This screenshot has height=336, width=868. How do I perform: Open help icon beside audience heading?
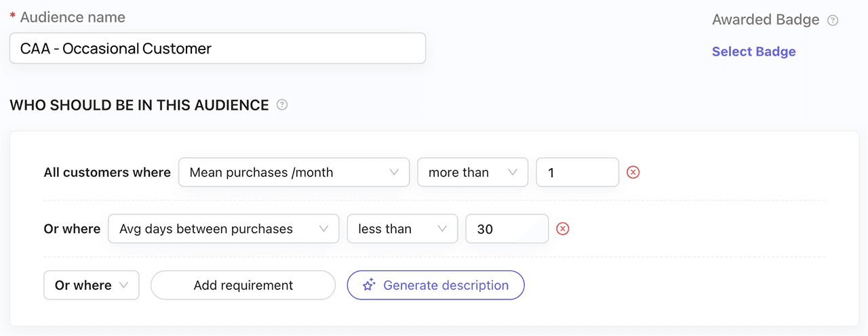pyautogui.click(x=283, y=105)
